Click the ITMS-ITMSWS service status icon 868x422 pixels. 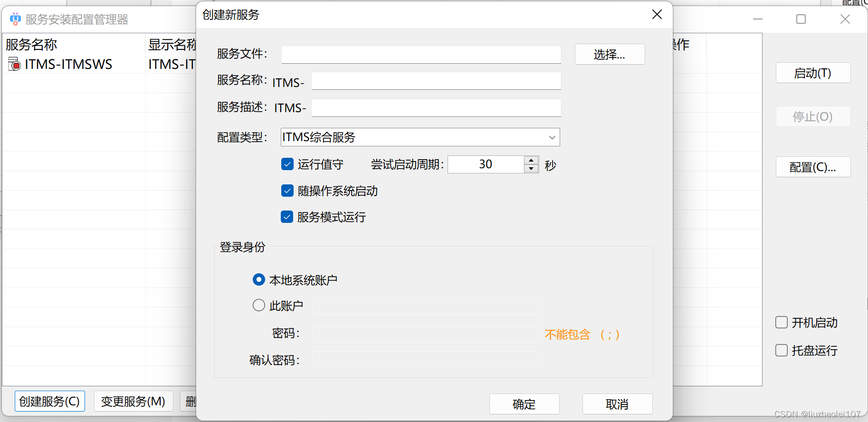tap(14, 64)
